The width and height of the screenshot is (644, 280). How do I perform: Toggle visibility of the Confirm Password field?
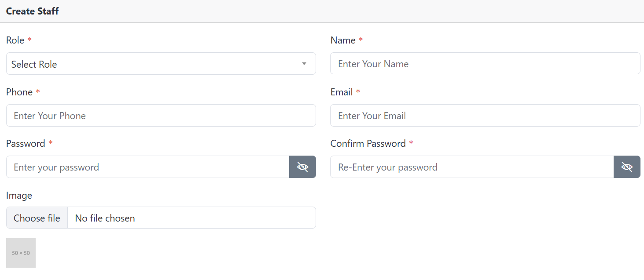pyautogui.click(x=627, y=167)
